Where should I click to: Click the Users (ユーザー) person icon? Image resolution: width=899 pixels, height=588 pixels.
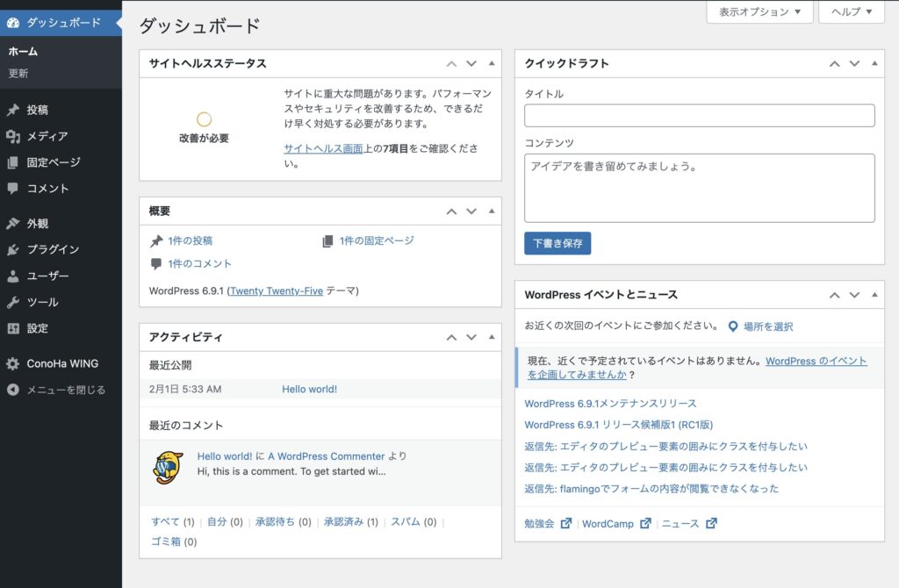[x=12, y=276]
